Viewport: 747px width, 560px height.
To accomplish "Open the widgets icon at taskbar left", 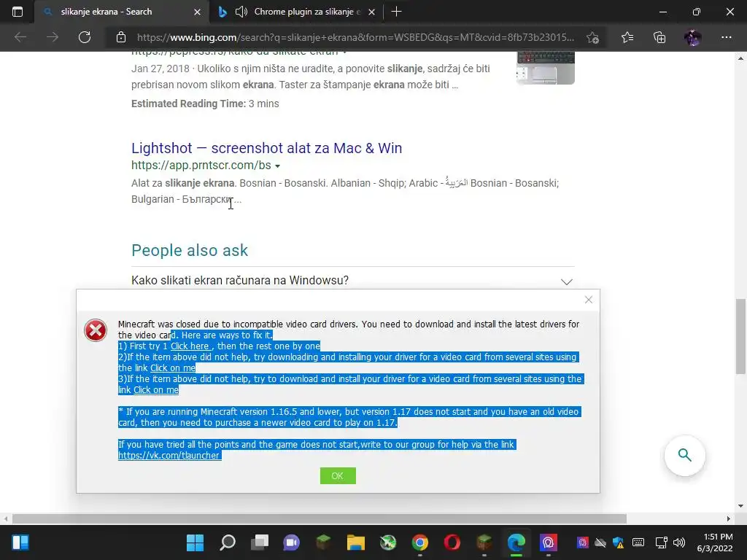I will click(x=20, y=542).
